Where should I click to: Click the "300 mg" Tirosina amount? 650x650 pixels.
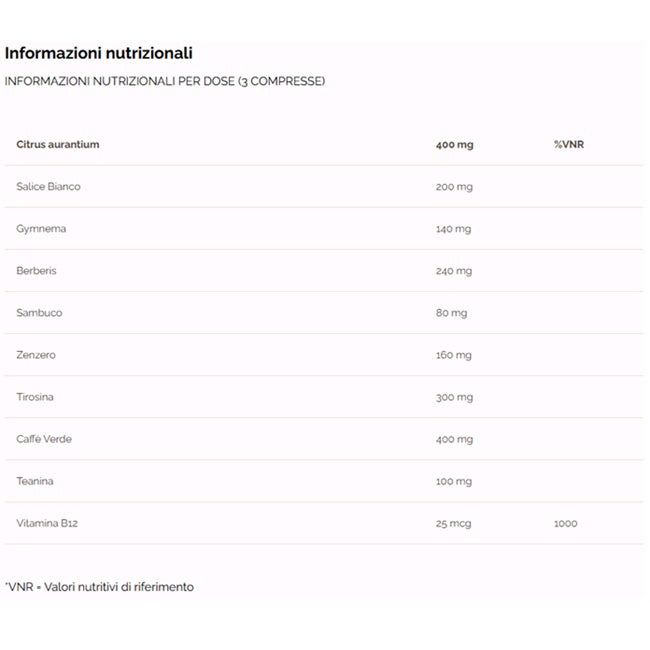[454, 397]
